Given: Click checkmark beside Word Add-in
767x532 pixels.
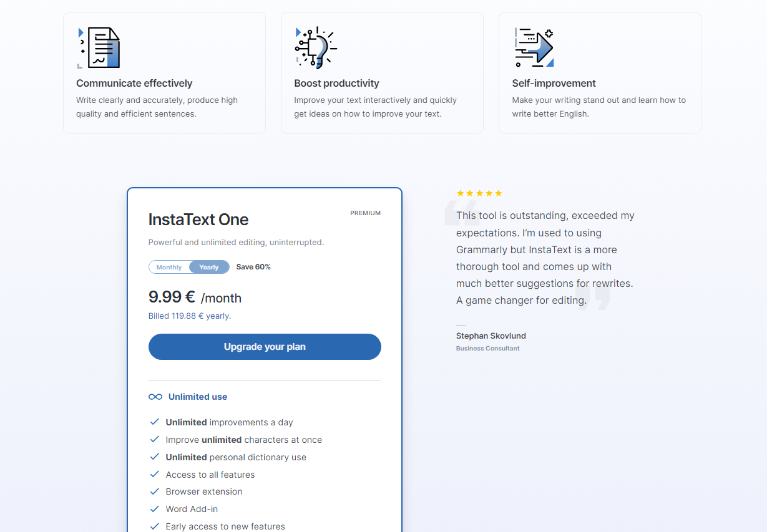Looking at the screenshot, I should coord(155,509).
